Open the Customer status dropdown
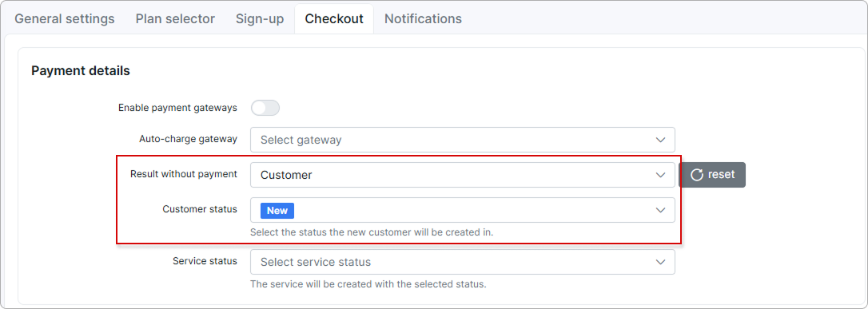Viewport: 868px width, 309px height. pos(462,210)
